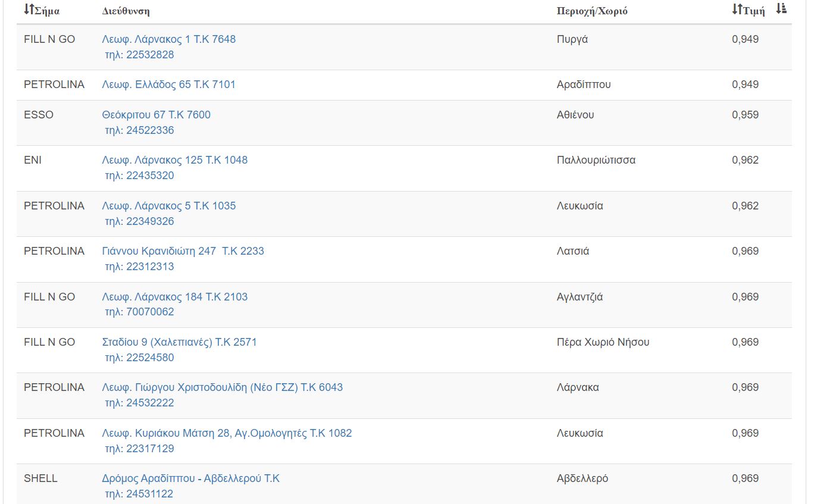Click Λεωφ. Κυριάκου Μάτση 28 address link
This screenshot has width=830, height=504.
coord(227,433)
